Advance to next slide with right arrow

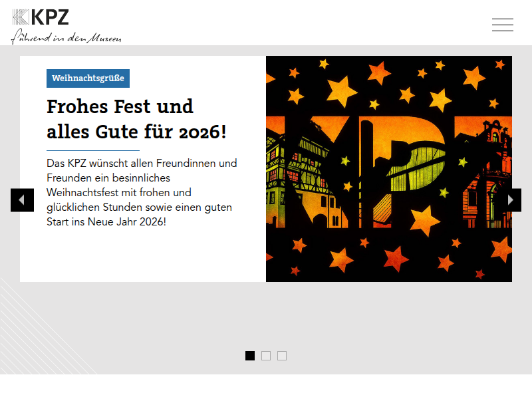[511, 200]
